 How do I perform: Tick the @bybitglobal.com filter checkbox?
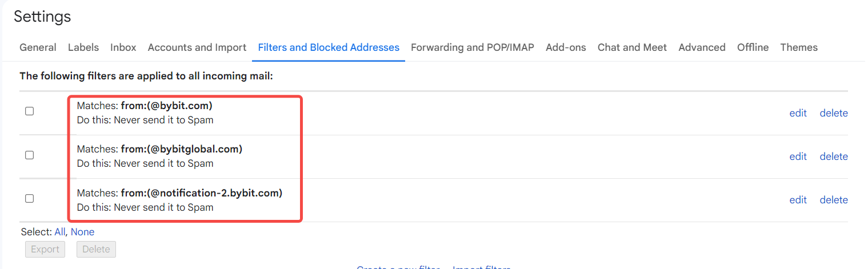pos(30,155)
